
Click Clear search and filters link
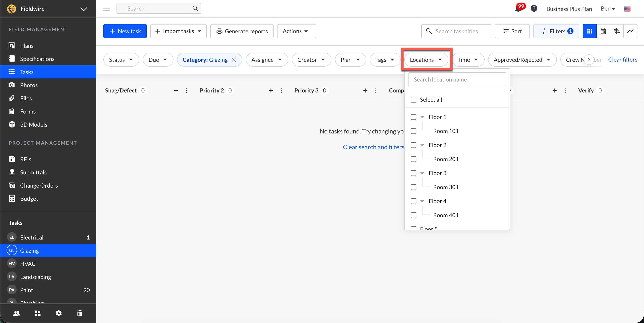pos(373,147)
